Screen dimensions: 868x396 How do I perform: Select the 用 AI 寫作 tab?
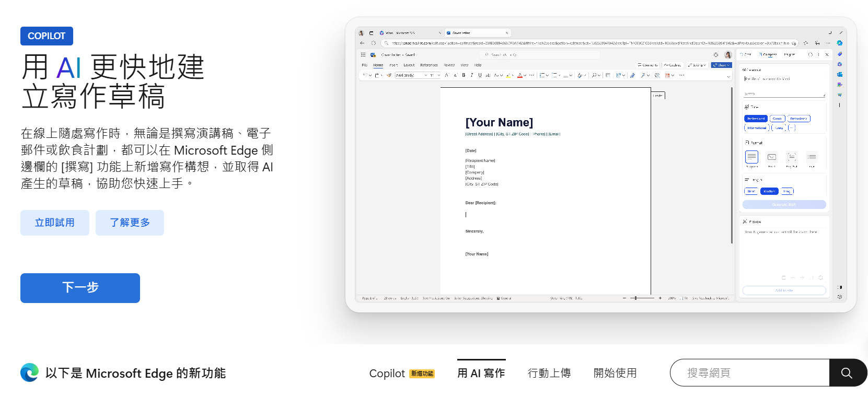coord(481,373)
